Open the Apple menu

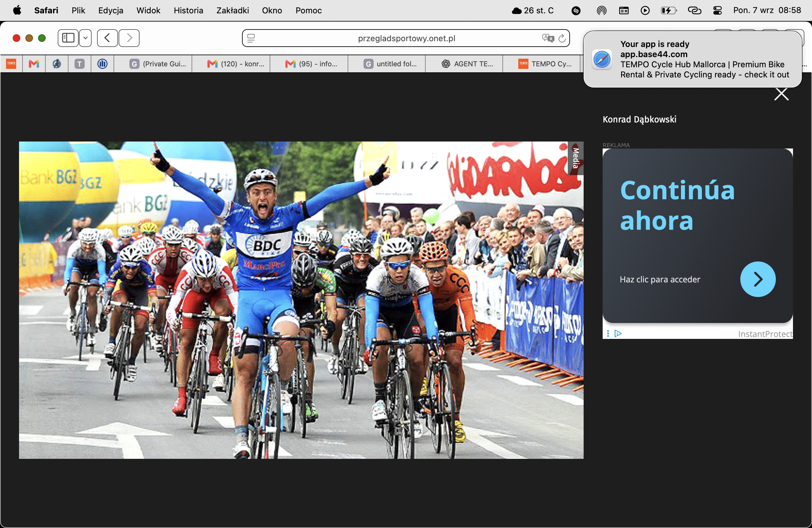[x=17, y=10]
